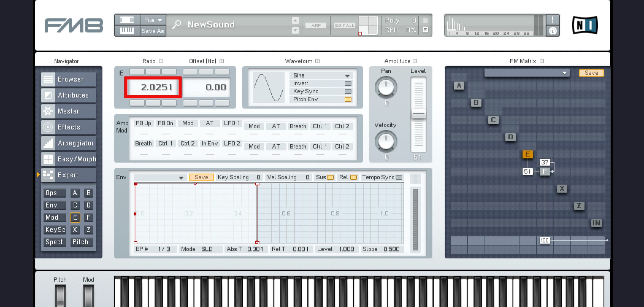Image resolution: width=644 pixels, height=307 pixels.
Task: Toggle the rack view icon above keyboard icon
Action: [127, 20]
